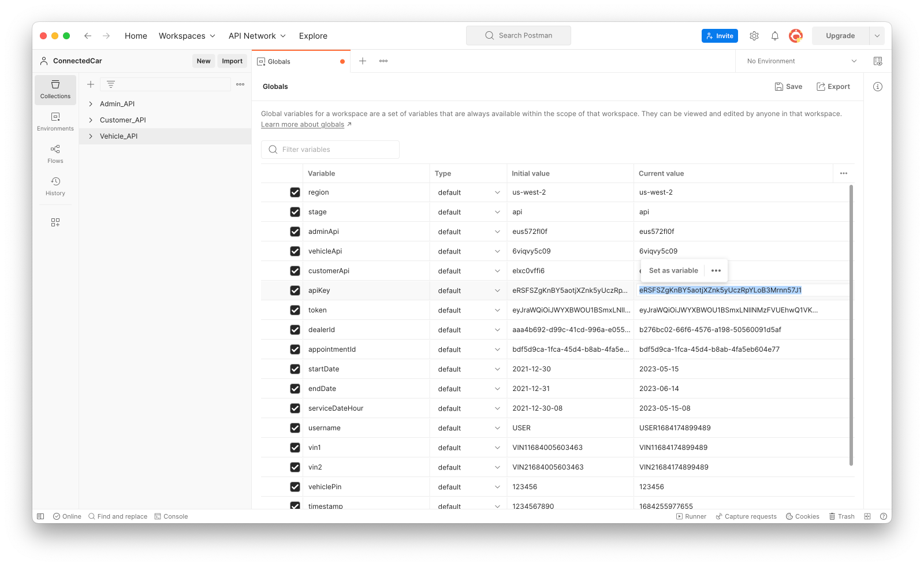
Task: Click the variables table vertical scrollbar
Action: click(x=851, y=325)
